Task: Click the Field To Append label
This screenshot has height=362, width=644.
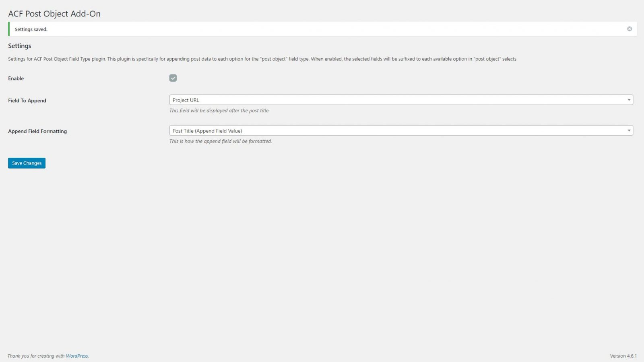Action: click(x=27, y=101)
